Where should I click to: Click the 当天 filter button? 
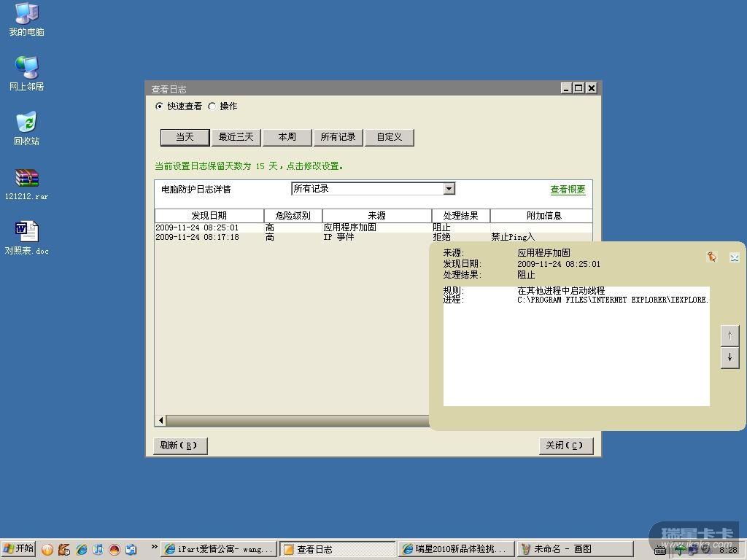(x=185, y=137)
